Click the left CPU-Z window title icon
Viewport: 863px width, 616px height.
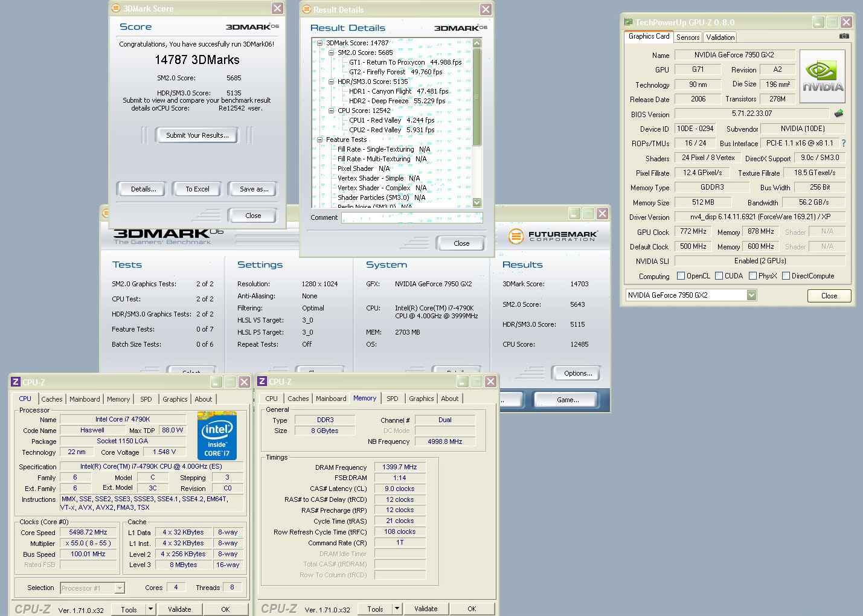[x=16, y=382]
